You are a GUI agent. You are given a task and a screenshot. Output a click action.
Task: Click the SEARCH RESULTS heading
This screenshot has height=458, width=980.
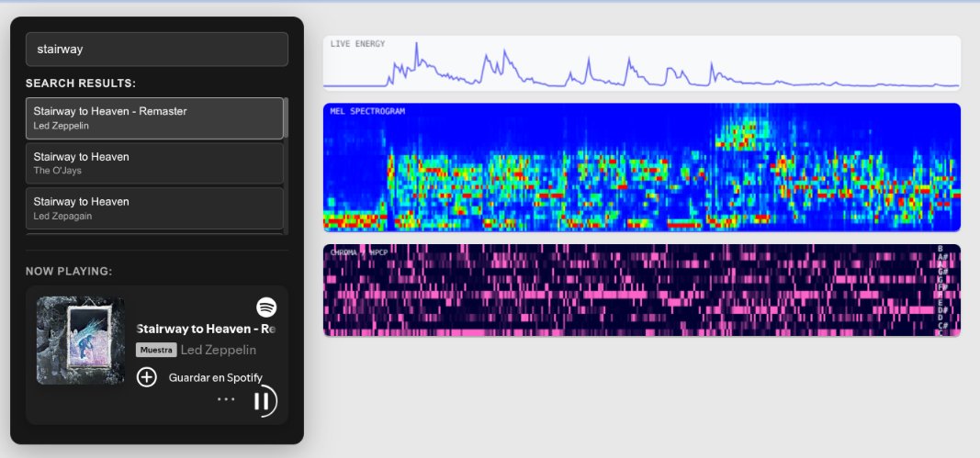tap(81, 84)
